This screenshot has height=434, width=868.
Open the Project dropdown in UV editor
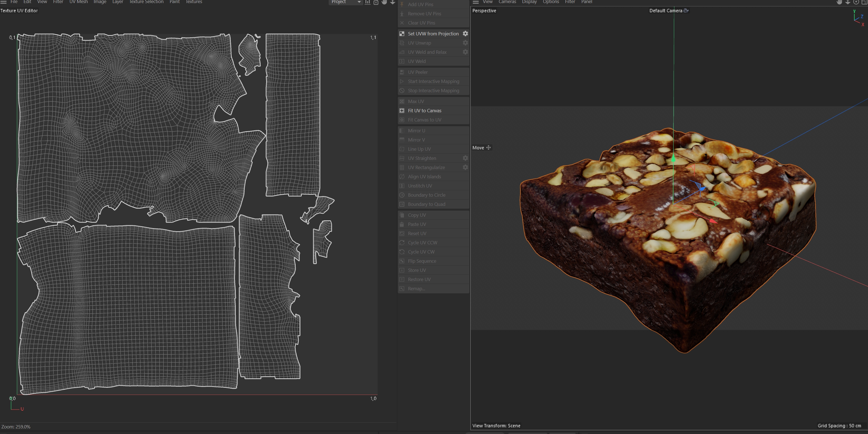point(345,2)
